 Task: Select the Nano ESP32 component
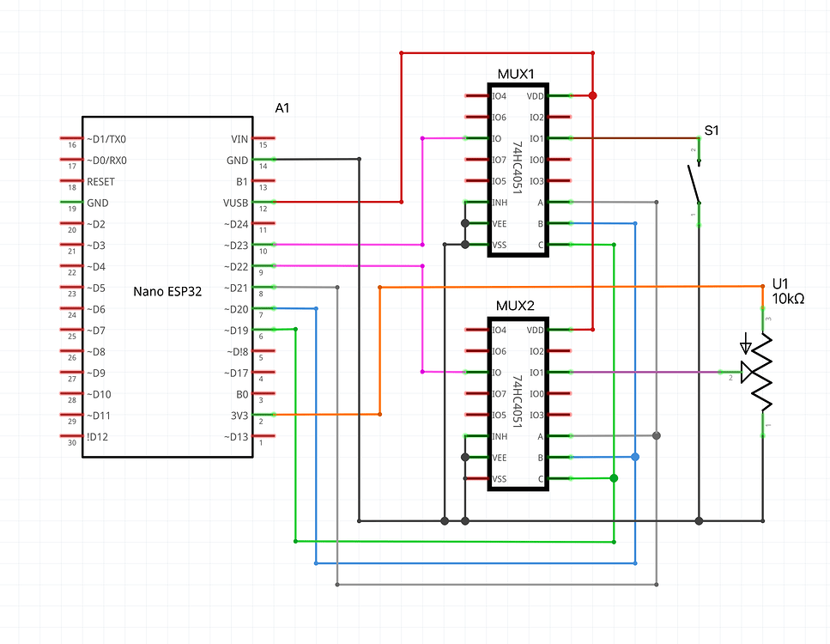[167, 288]
